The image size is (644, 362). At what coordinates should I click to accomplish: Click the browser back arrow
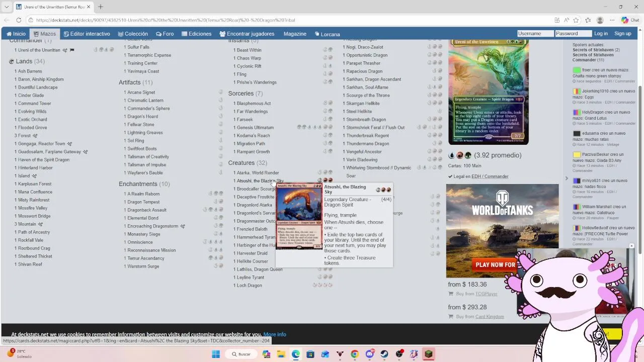[7, 20]
